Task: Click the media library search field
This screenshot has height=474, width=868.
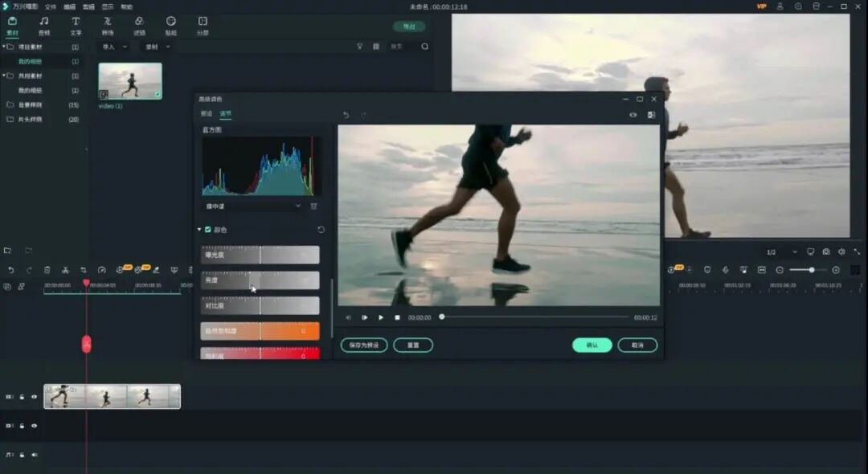Action: [403, 47]
